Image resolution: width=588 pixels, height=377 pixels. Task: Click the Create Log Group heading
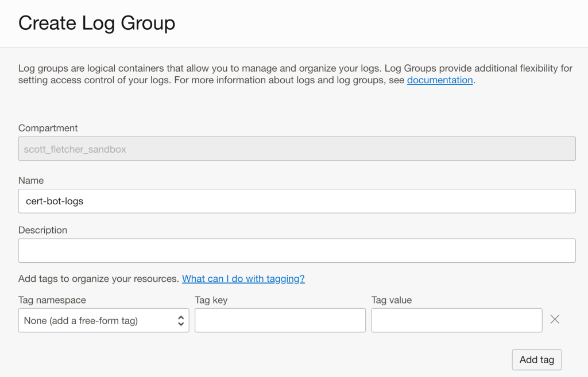pyautogui.click(x=96, y=24)
